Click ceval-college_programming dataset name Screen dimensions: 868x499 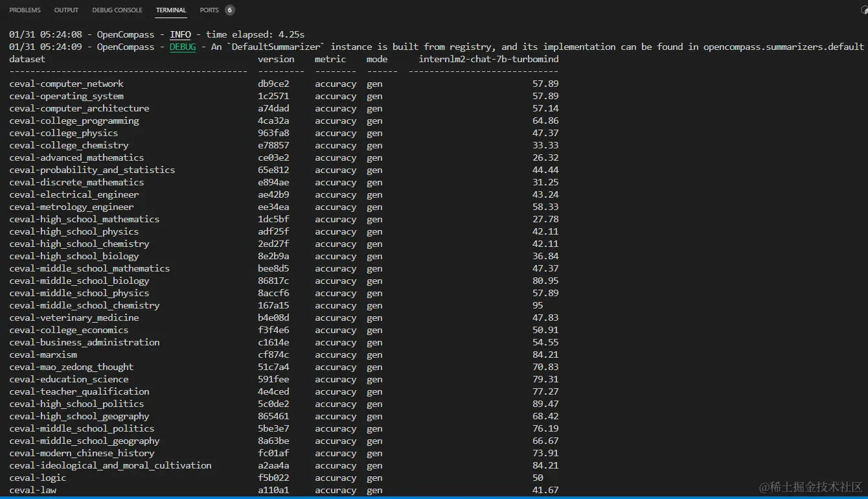[74, 121]
